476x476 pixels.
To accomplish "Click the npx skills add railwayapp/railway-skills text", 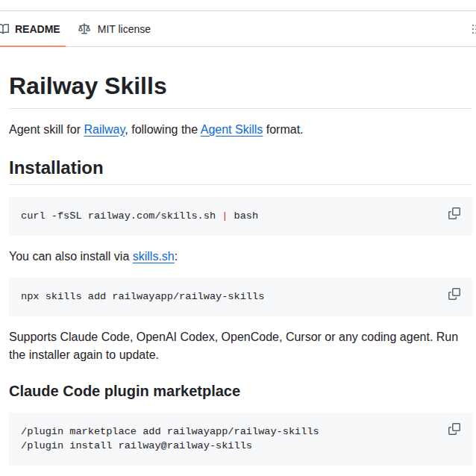I will [143, 296].
